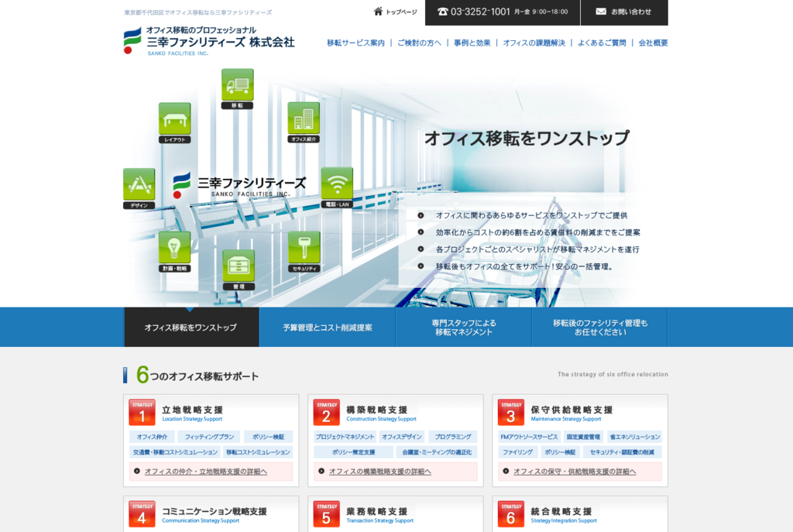Screen dimensions: 793x532
Task: Click the お問い合わせ button
Action: point(625,12)
